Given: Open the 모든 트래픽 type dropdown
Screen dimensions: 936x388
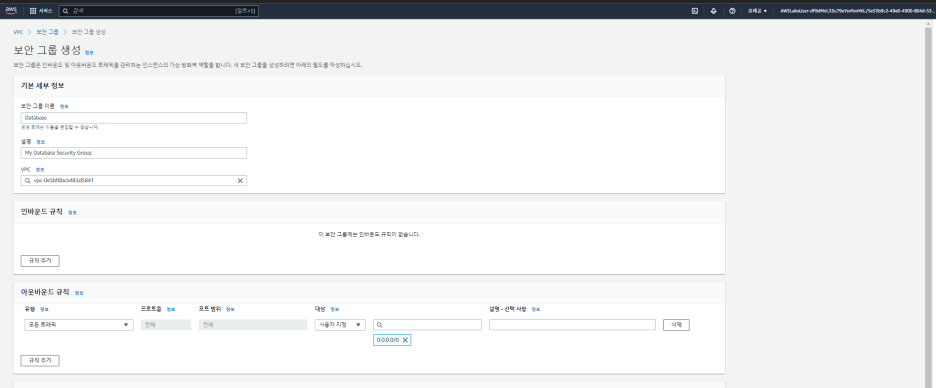Looking at the screenshot, I should click(x=79, y=325).
